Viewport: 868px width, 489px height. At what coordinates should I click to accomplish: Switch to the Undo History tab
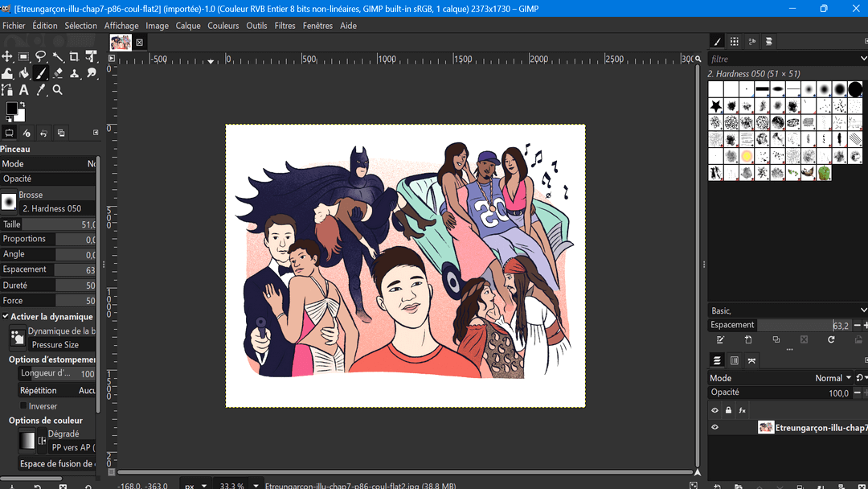click(43, 133)
